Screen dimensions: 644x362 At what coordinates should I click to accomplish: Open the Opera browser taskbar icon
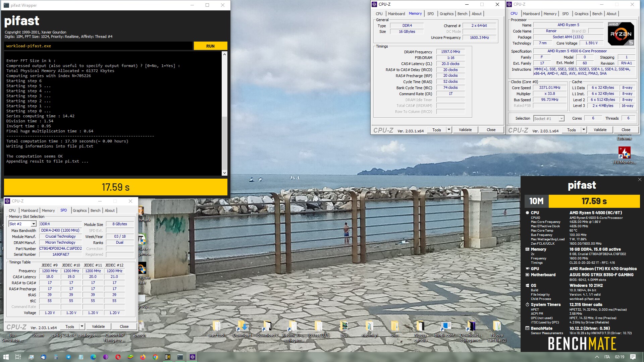pyautogui.click(x=118, y=357)
